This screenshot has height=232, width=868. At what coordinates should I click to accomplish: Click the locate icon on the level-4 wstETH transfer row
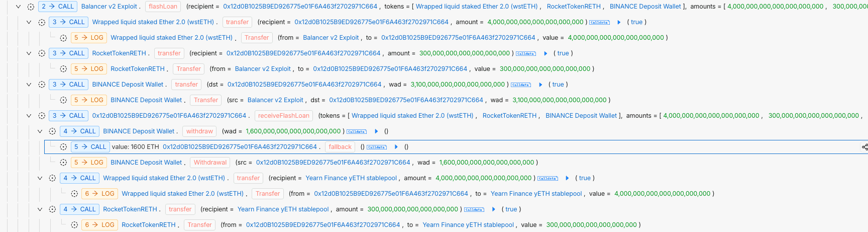click(52, 178)
